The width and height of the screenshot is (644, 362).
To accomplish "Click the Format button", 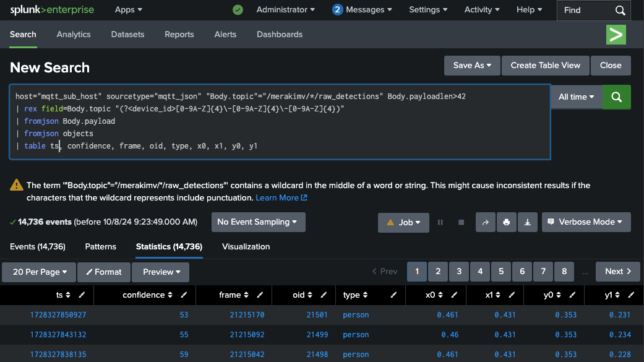I will tap(104, 272).
